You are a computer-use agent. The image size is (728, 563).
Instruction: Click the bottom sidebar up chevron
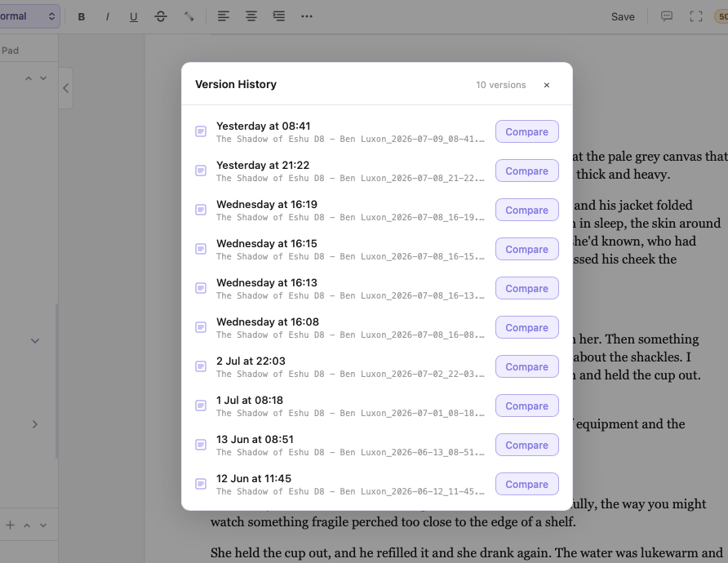(x=27, y=525)
